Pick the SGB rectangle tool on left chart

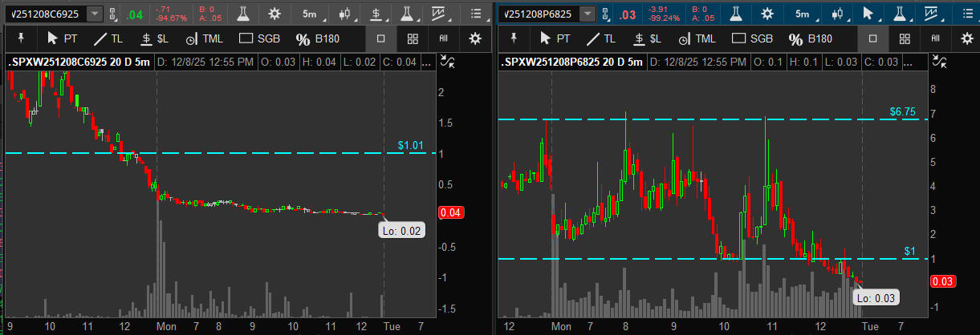coord(258,38)
